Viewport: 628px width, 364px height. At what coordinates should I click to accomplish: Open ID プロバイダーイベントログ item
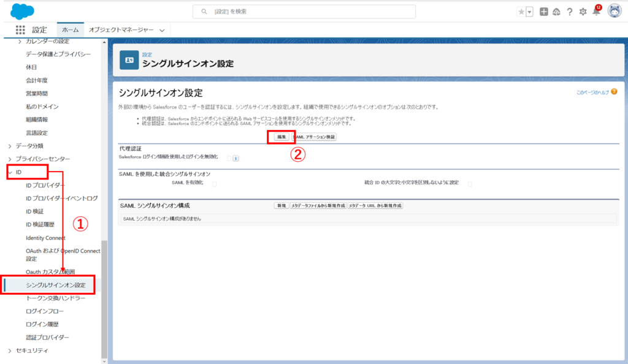coord(62,199)
